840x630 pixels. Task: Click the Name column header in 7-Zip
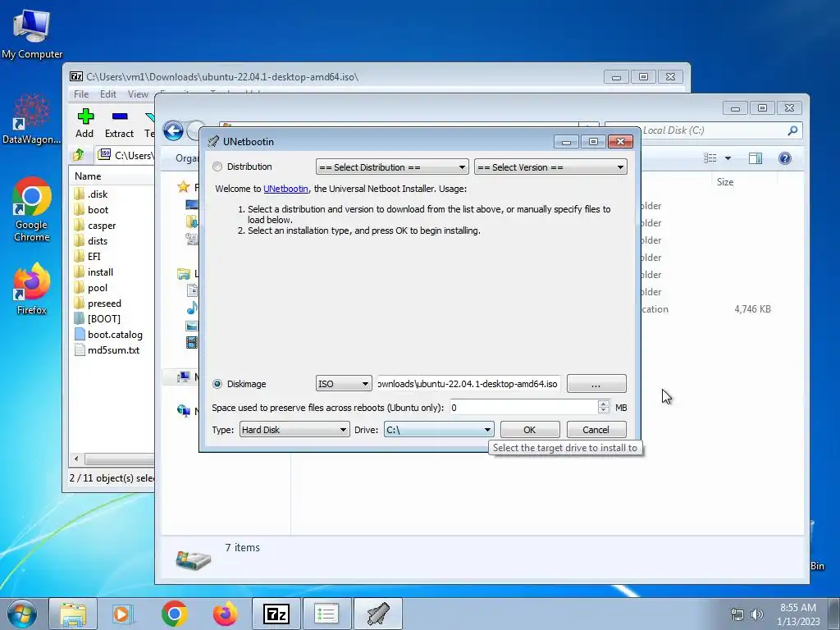tap(88, 176)
